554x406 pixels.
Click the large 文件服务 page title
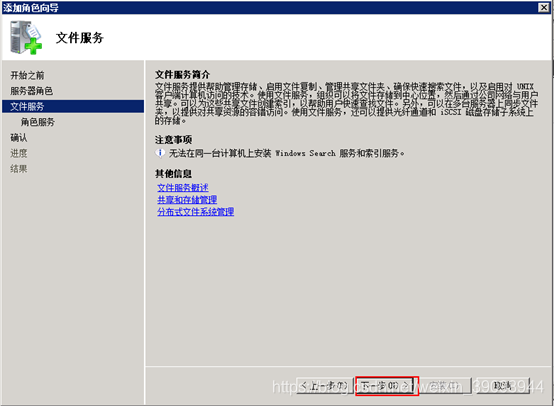pyautogui.click(x=79, y=38)
